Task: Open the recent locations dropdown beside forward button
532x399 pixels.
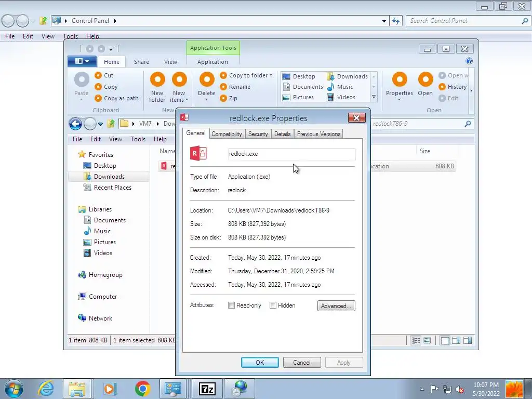Action: coord(100,124)
